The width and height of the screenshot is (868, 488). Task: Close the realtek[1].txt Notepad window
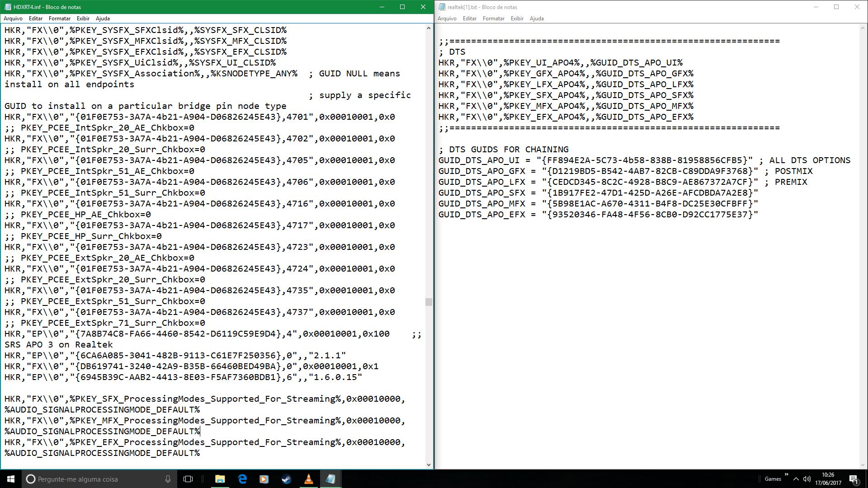coord(857,7)
